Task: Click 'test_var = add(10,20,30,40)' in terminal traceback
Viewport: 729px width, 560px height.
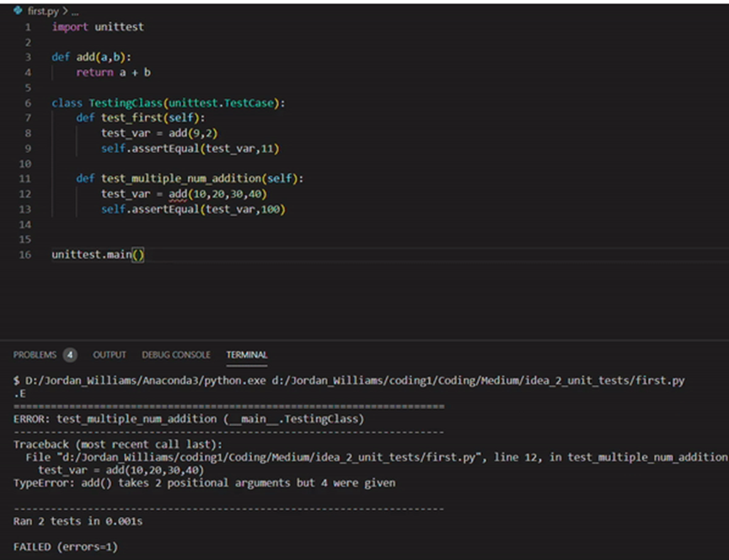Action: pyautogui.click(x=121, y=470)
